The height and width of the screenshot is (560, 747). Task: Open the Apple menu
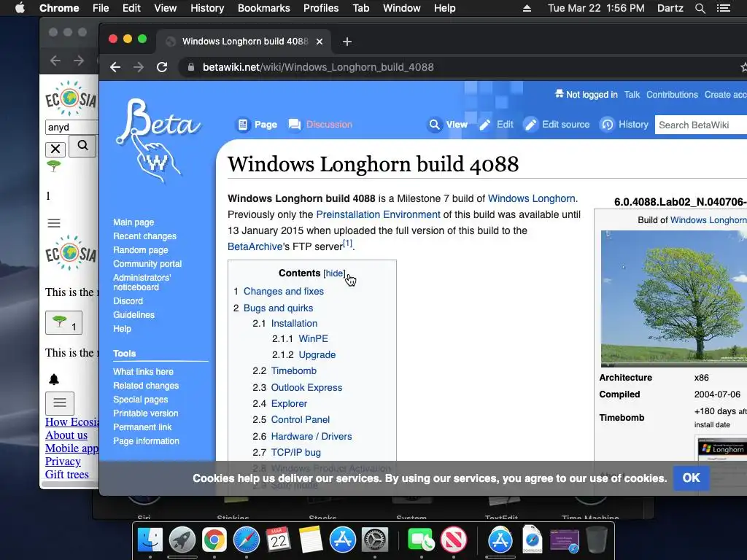coord(20,8)
